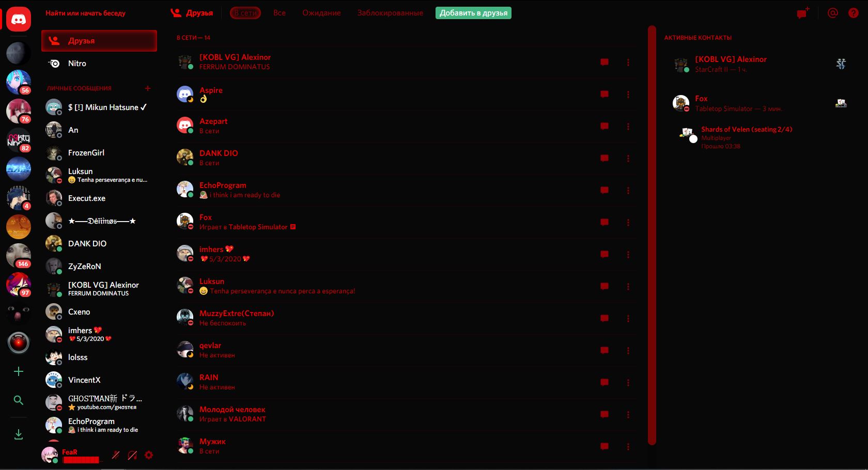
Task: Open Nitro in the sidebar
Action: click(x=99, y=64)
